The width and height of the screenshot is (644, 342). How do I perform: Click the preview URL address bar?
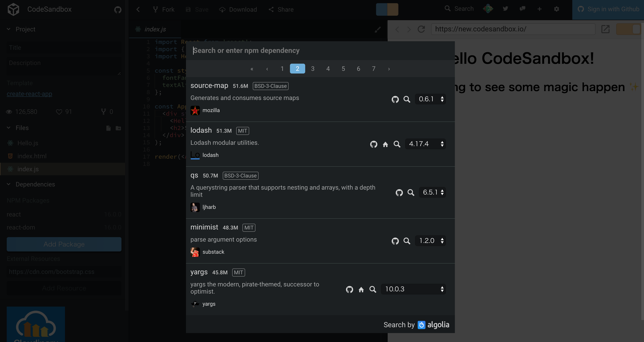[513, 29]
